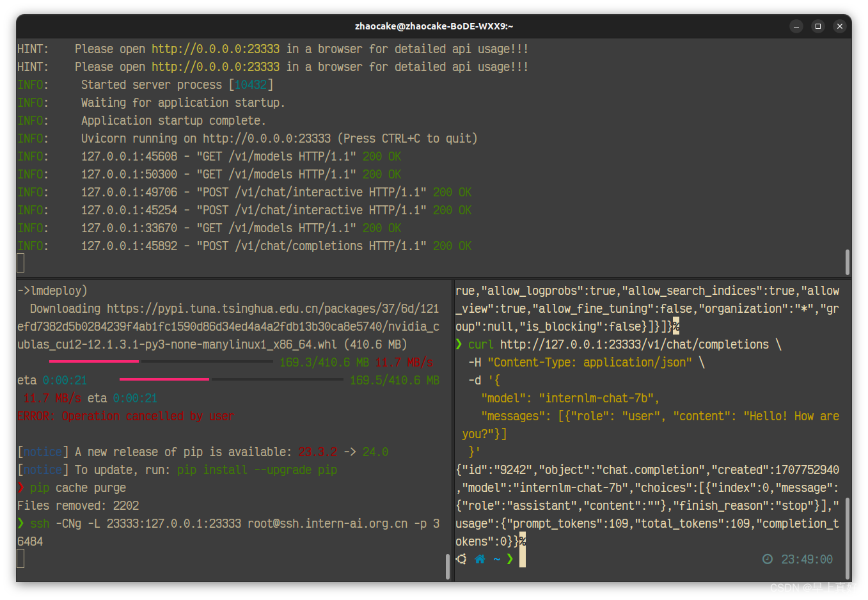Viewport: 868px width, 600px height.
Task: Click the "model": "internlm-chat-7b" request line
Action: click(571, 399)
